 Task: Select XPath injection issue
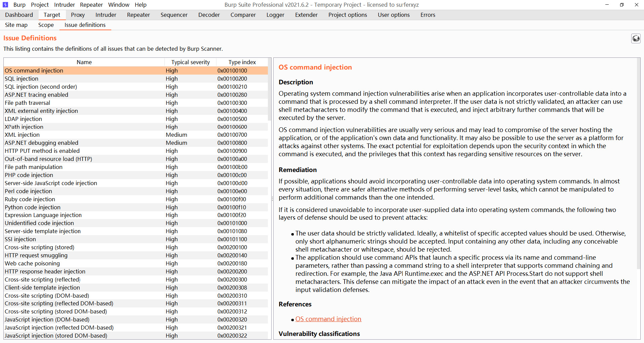pos(136,127)
